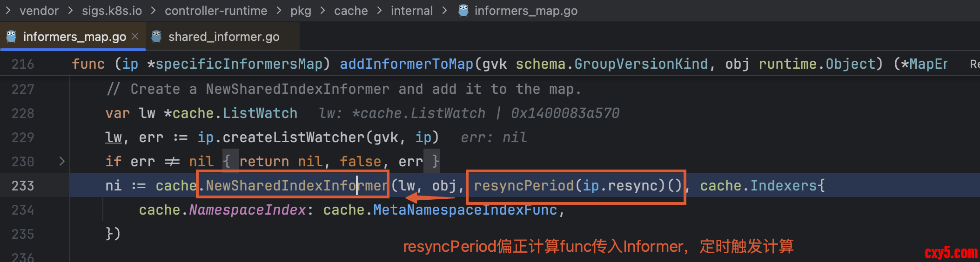980x262 pixels.
Task: Open cache breadcrumb segment
Action: coord(351,10)
